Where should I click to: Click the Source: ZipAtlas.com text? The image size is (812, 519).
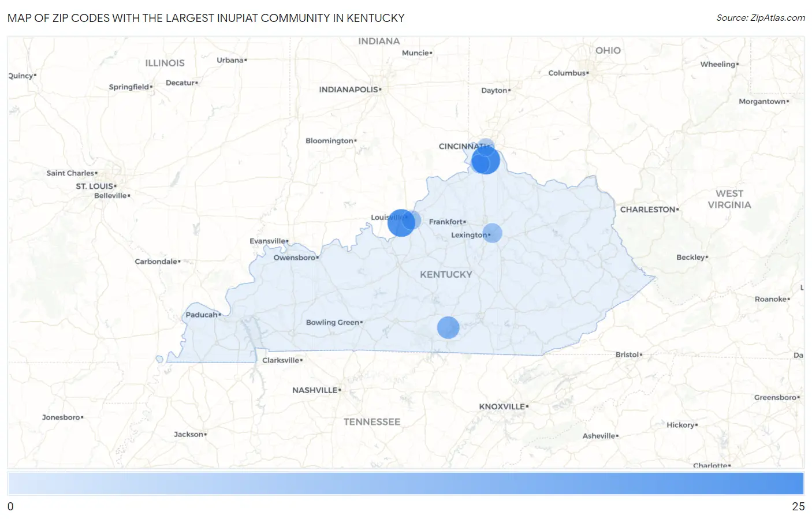coord(761,18)
